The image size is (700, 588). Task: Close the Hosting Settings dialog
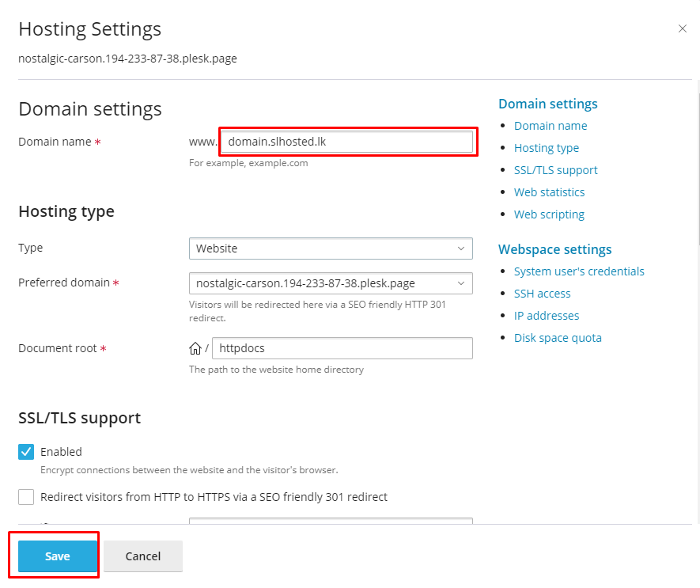[683, 28]
